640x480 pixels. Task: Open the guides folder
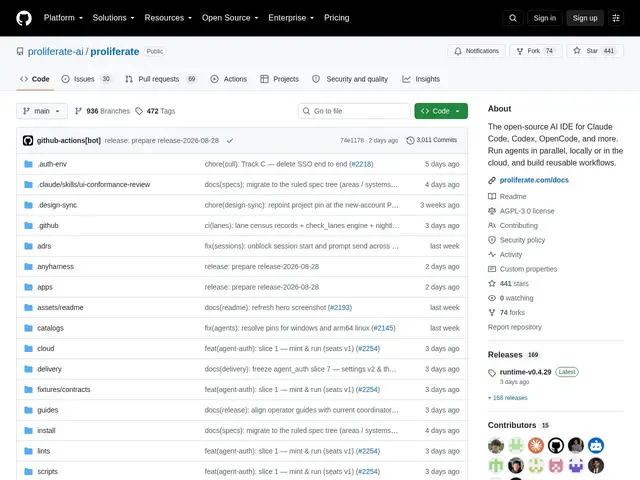pos(48,410)
